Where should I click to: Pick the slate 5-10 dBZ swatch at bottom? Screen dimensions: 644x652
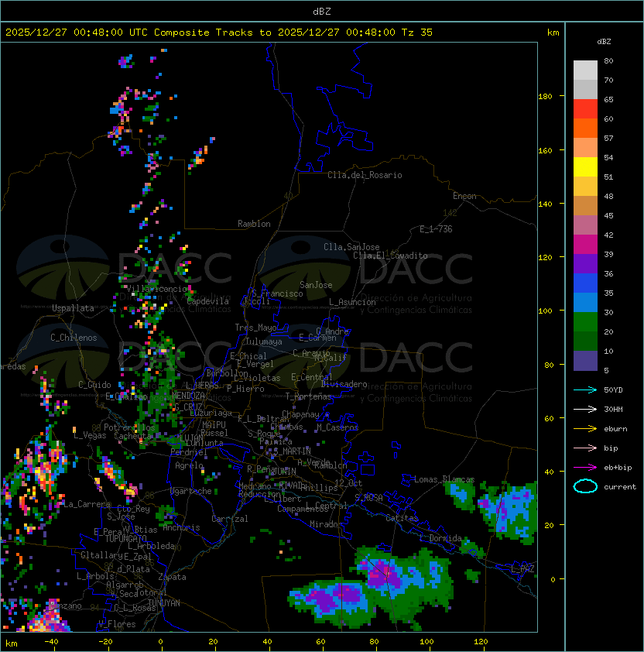click(585, 361)
